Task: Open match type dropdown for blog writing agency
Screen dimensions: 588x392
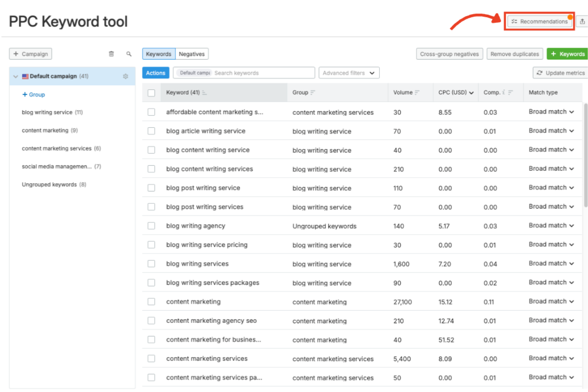Action: click(551, 226)
